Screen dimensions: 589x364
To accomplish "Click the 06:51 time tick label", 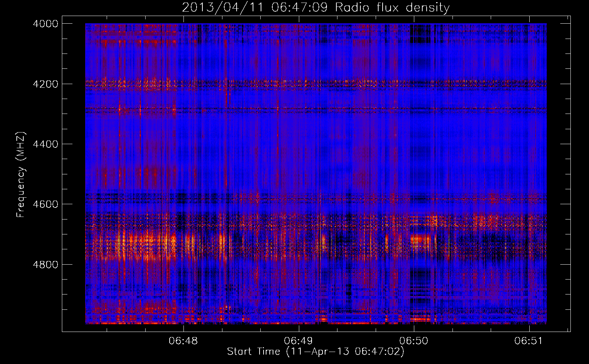I will [x=529, y=341].
